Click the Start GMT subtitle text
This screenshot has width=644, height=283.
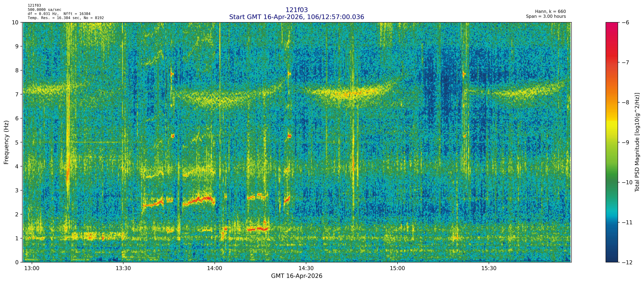pyautogui.click(x=297, y=17)
